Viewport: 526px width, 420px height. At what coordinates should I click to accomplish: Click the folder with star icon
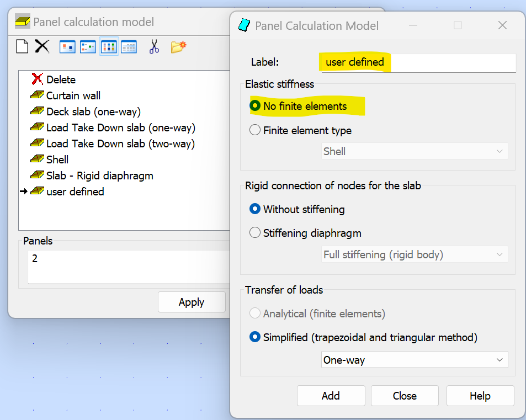click(x=178, y=47)
